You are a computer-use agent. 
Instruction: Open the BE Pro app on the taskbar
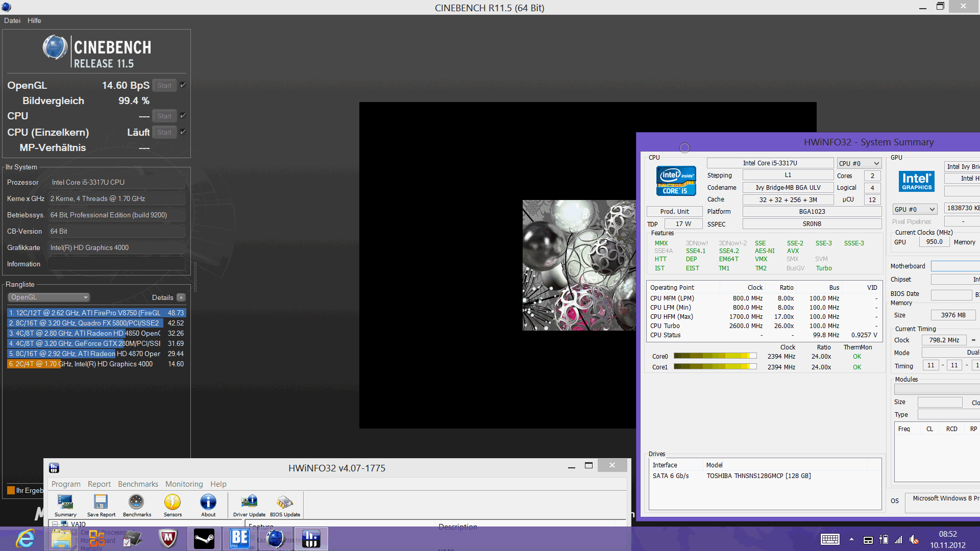pyautogui.click(x=240, y=539)
